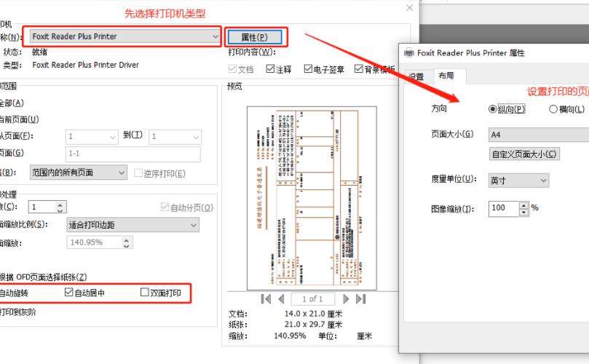Click the invoice preview thumbnail
The width and height of the screenshot is (589, 364).
pyautogui.click(x=312, y=198)
